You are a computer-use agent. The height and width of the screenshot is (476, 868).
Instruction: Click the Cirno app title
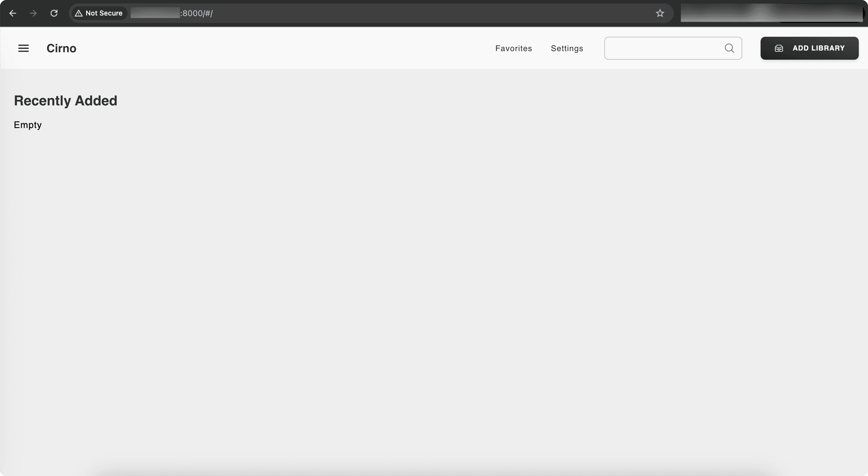point(61,48)
